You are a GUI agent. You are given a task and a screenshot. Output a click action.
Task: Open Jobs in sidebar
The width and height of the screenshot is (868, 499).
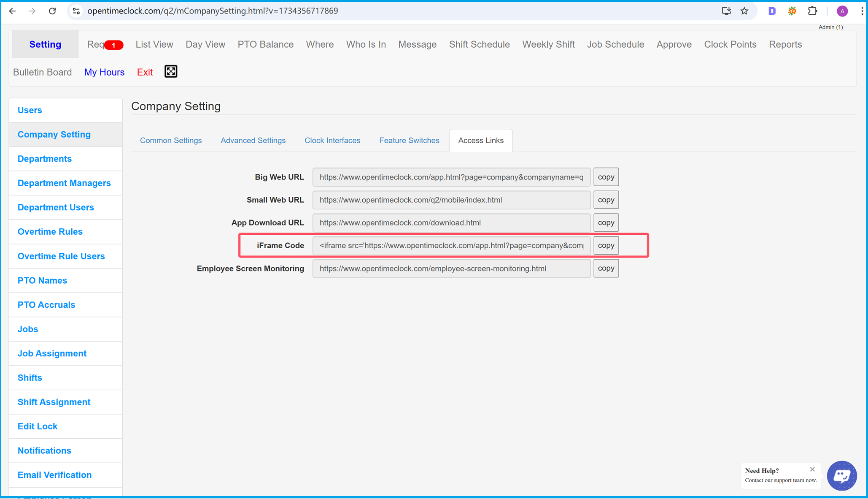pyautogui.click(x=66, y=329)
